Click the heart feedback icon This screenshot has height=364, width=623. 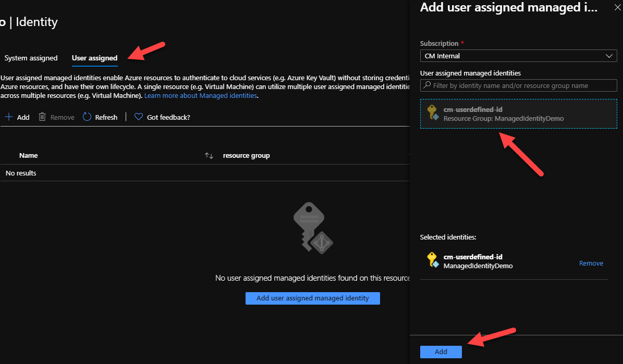point(138,117)
